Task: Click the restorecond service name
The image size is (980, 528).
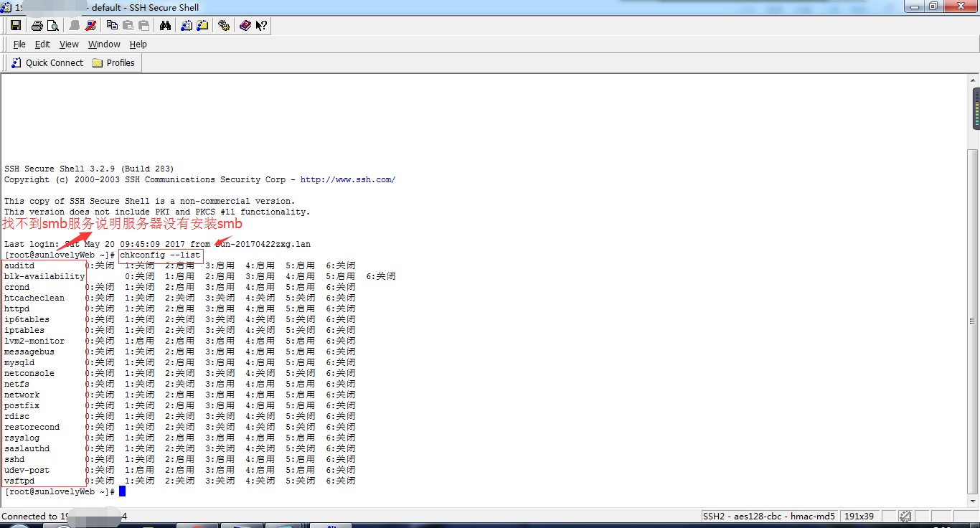Action: (x=32, y=427)
